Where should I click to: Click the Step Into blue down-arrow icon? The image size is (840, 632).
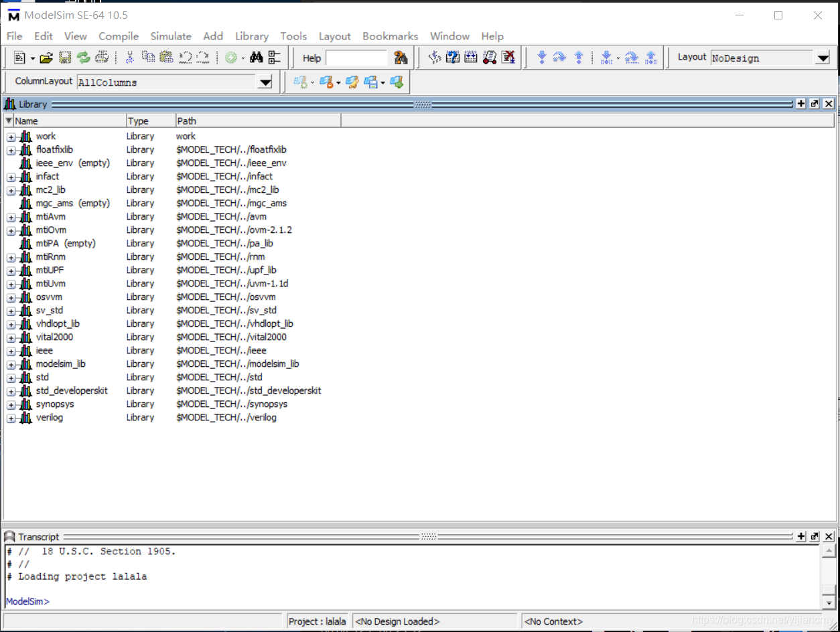pos(542,58)
